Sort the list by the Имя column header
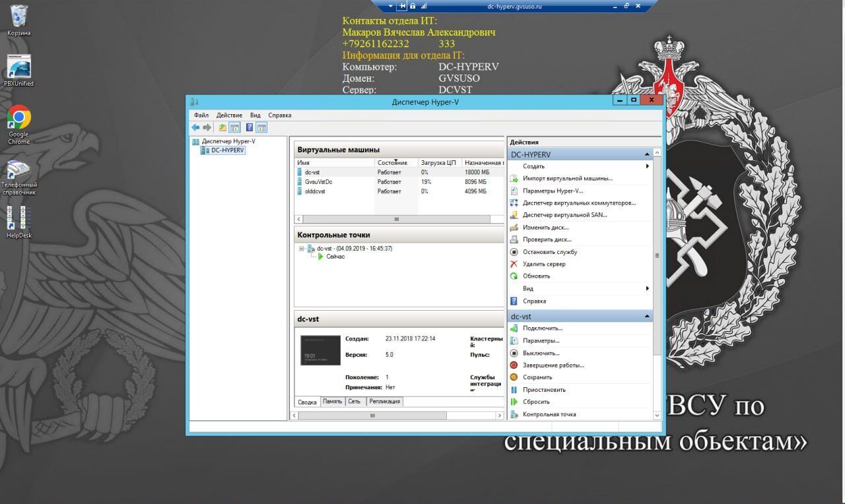Image resolution: width=845 pixels, height=504 pixels. (x=335, y=162)
